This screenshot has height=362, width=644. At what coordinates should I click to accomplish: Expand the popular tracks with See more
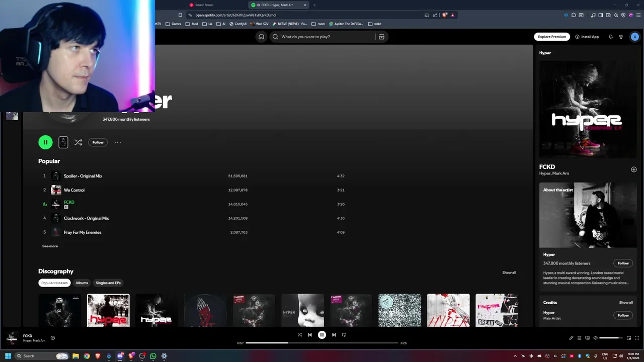(50, 246)
